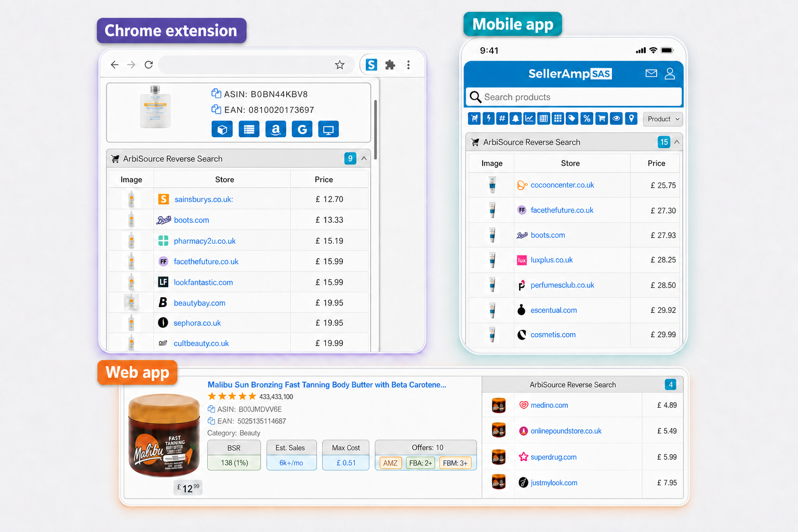Open the luxplus.co.uk store link

point(552,260)
